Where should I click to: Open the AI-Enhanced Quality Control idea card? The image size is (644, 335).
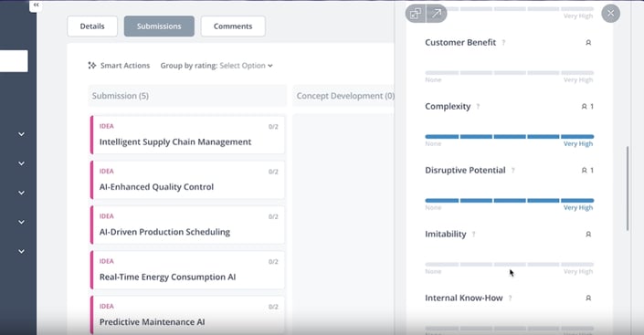tap(187, 180)
